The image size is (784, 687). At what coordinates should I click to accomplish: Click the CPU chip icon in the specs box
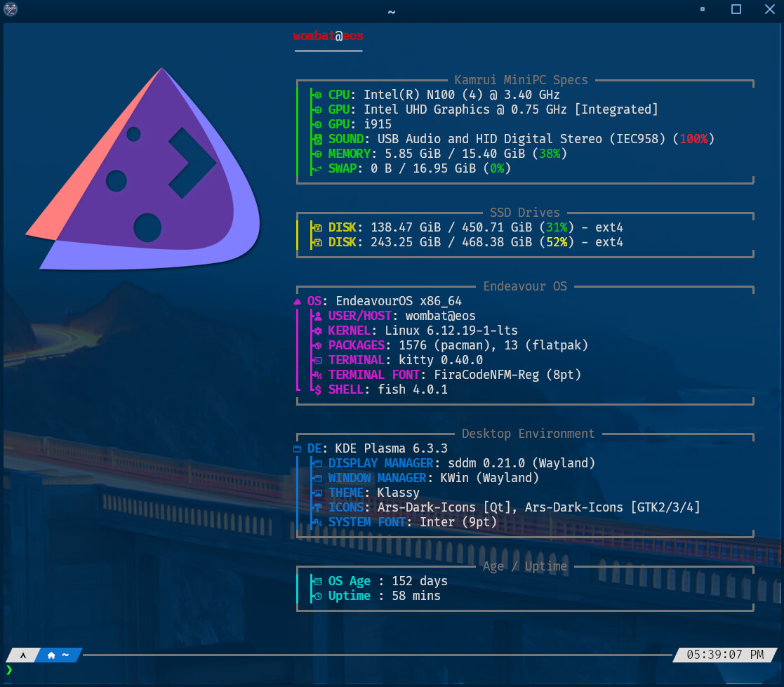click(317, 95)
